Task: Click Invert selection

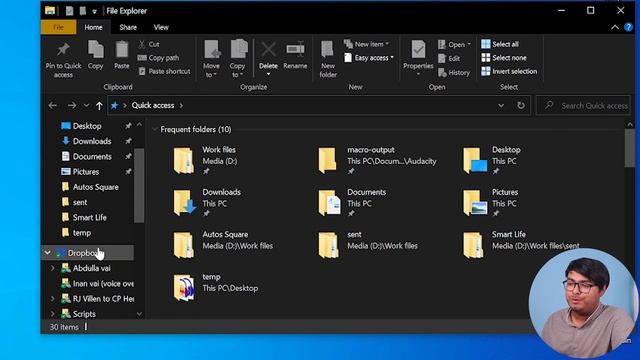Action: 509,71
